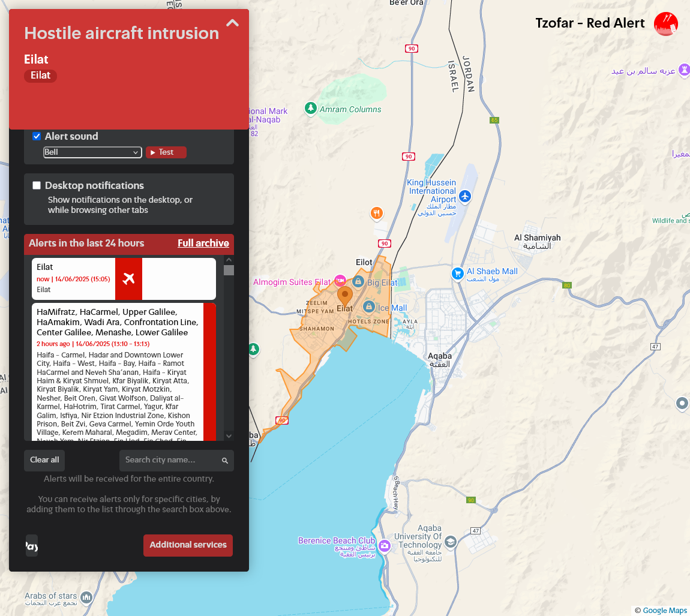Click the Aqaba city label on map

440,360
